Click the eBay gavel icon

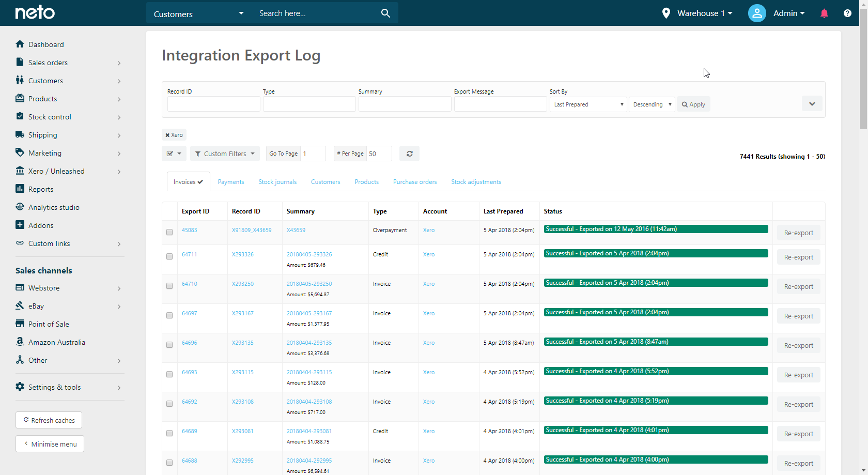20,305
